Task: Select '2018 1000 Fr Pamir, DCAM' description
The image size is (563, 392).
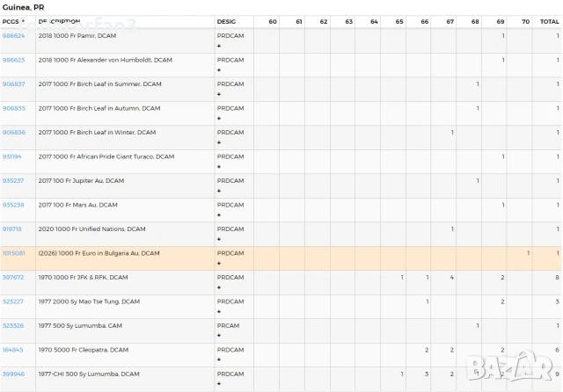Action: pos(77,36)
